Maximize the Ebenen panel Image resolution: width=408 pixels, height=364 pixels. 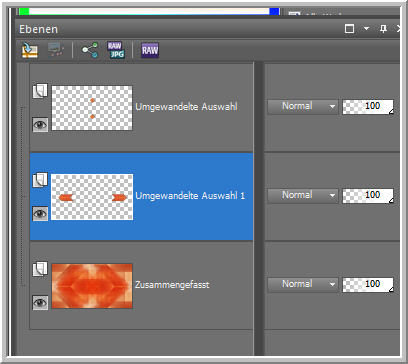tap(349, 29)
